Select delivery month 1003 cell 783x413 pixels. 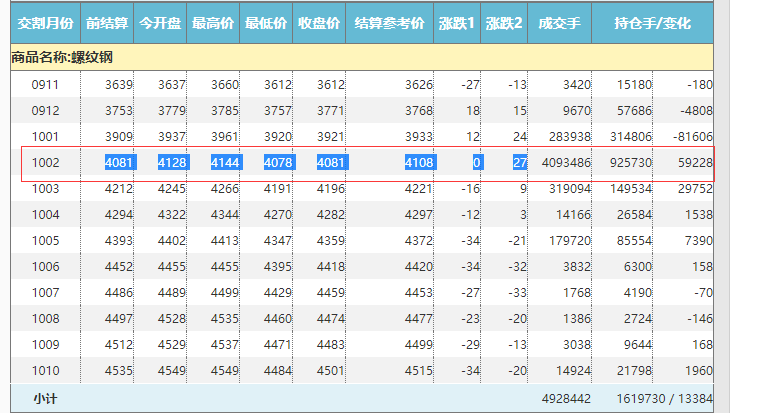tap(45, 189)
